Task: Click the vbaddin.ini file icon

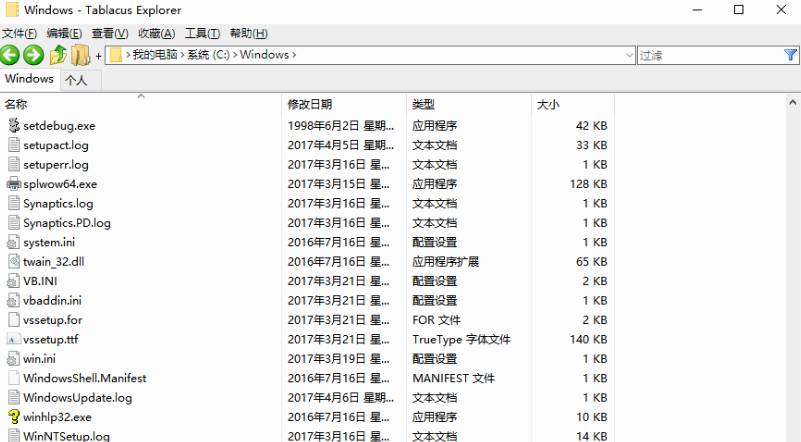Action: [x=14, y=300]
